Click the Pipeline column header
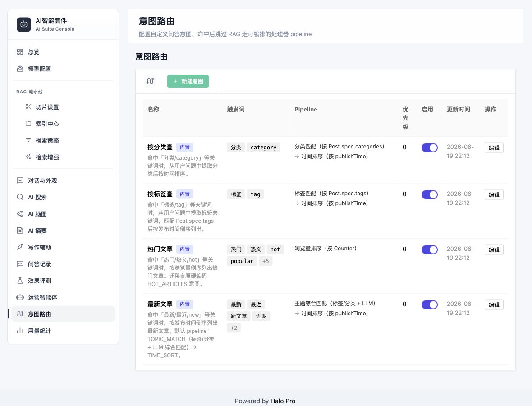The image size is (532, 406). point(306,109)
